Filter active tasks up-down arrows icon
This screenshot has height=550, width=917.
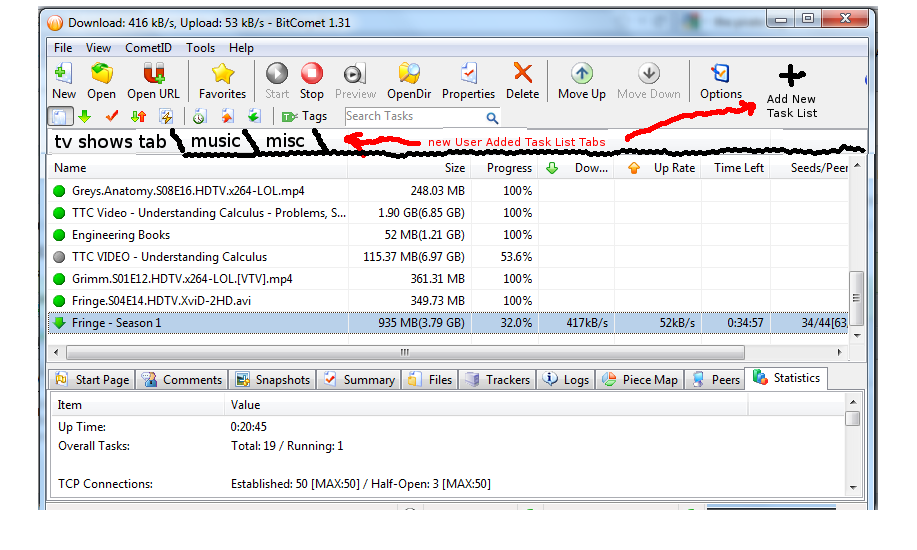139,116
